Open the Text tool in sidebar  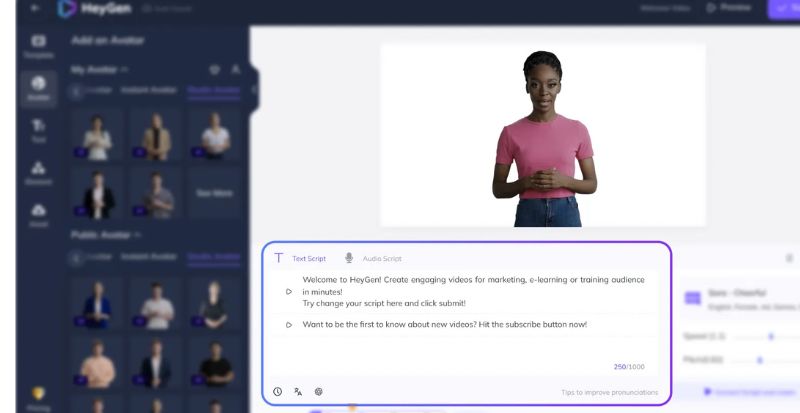39,129
